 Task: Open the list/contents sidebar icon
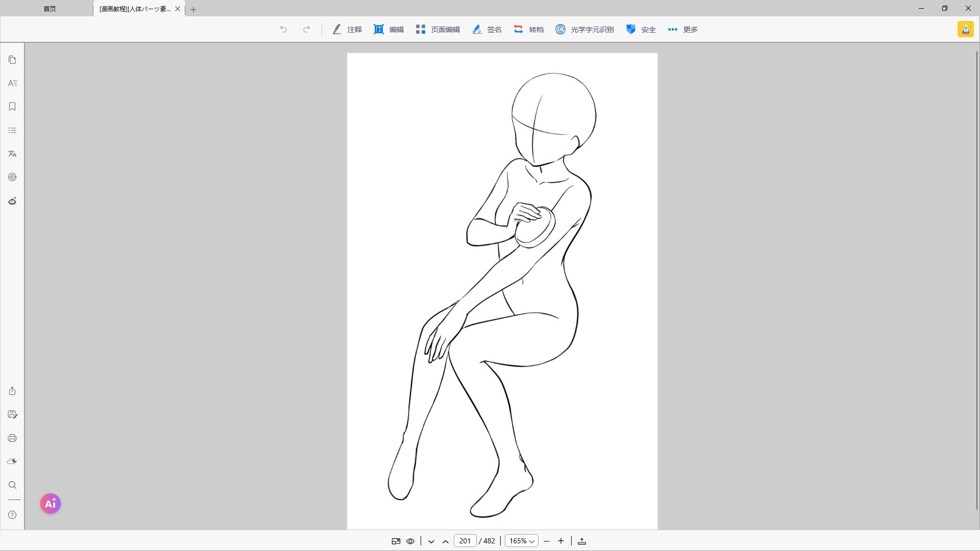(x=12, y=131)
